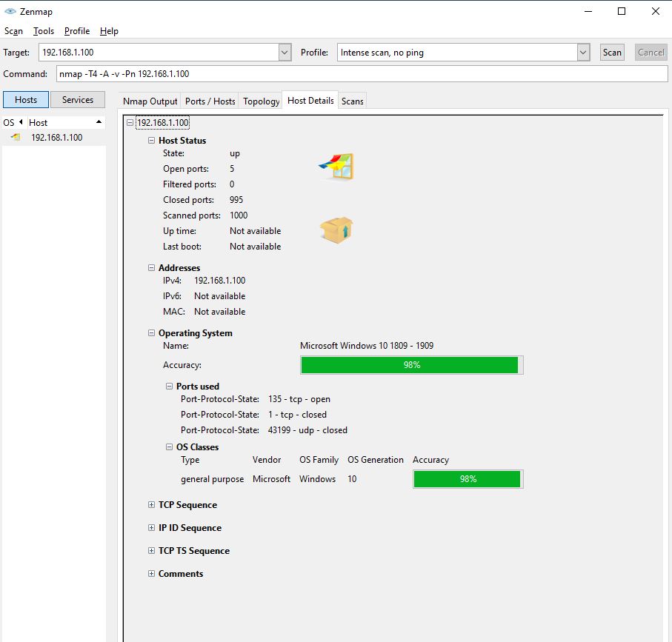The height and width of the screenshot is (642, 672).
Task: Select the Services toggle button
Action: coord(78,99)
